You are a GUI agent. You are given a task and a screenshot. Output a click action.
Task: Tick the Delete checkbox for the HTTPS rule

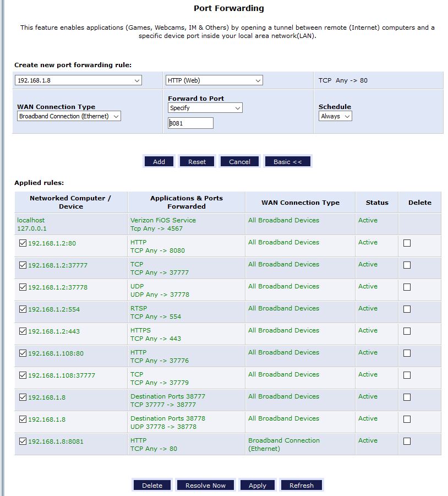click(x=407, y=331)
